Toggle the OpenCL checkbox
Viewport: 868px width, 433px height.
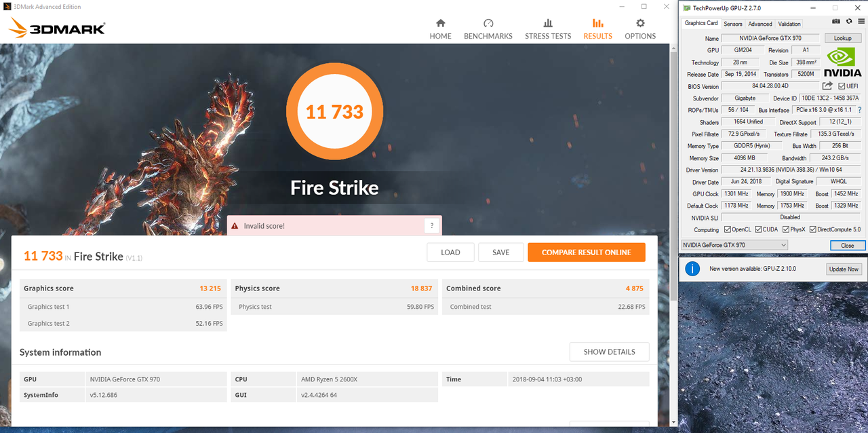click(x=738, y=229)
